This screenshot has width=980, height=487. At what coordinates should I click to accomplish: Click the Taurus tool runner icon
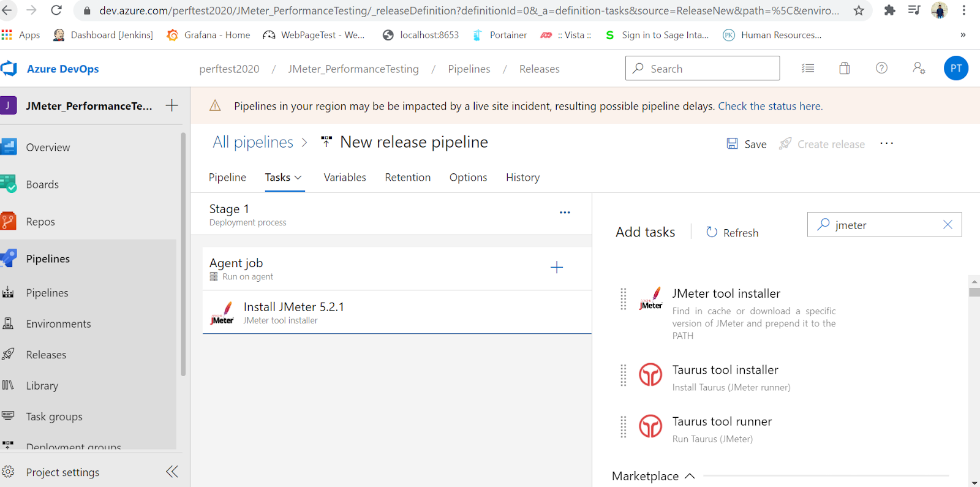650,426
